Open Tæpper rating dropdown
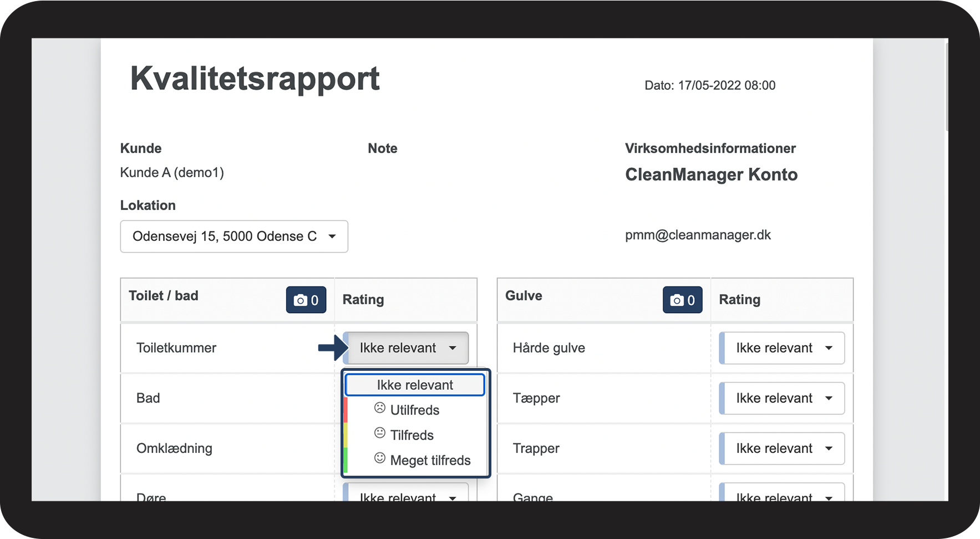 coord(782,398)
